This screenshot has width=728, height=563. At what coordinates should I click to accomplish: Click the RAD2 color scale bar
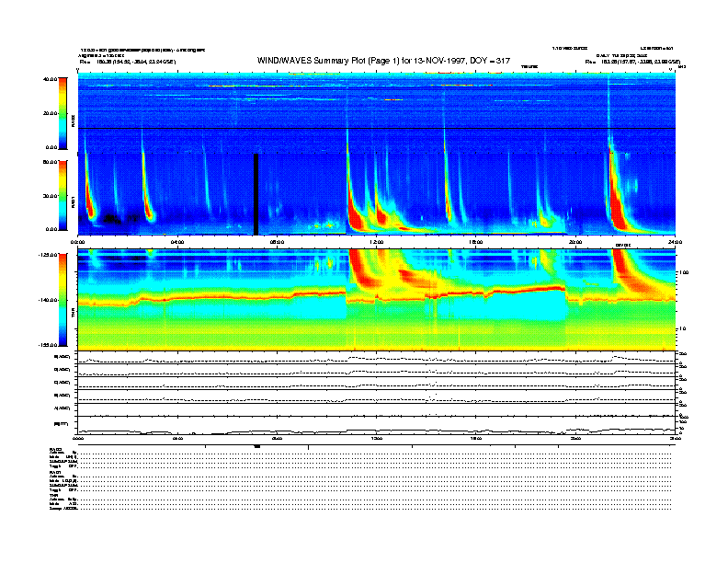point(63,113)
